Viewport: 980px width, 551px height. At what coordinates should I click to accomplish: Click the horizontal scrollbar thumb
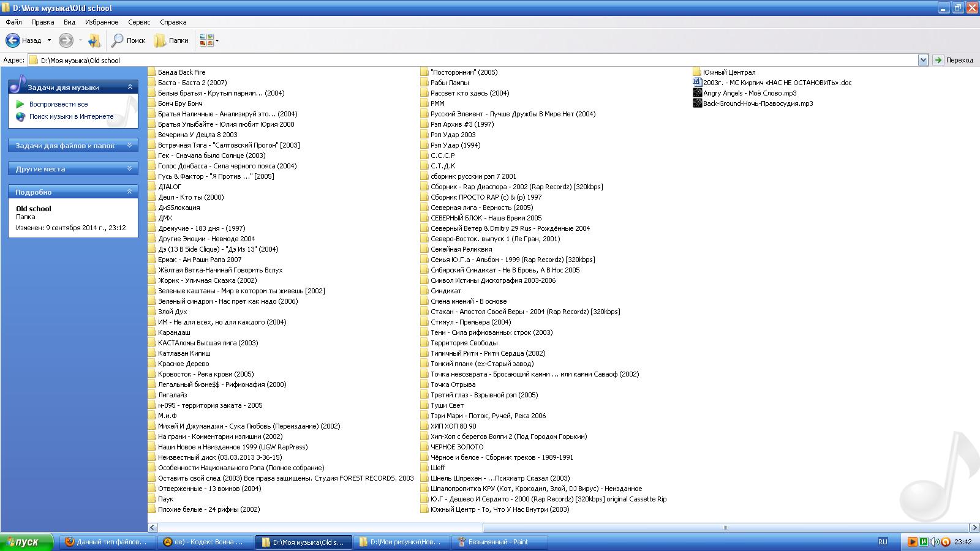click(726, 528)
